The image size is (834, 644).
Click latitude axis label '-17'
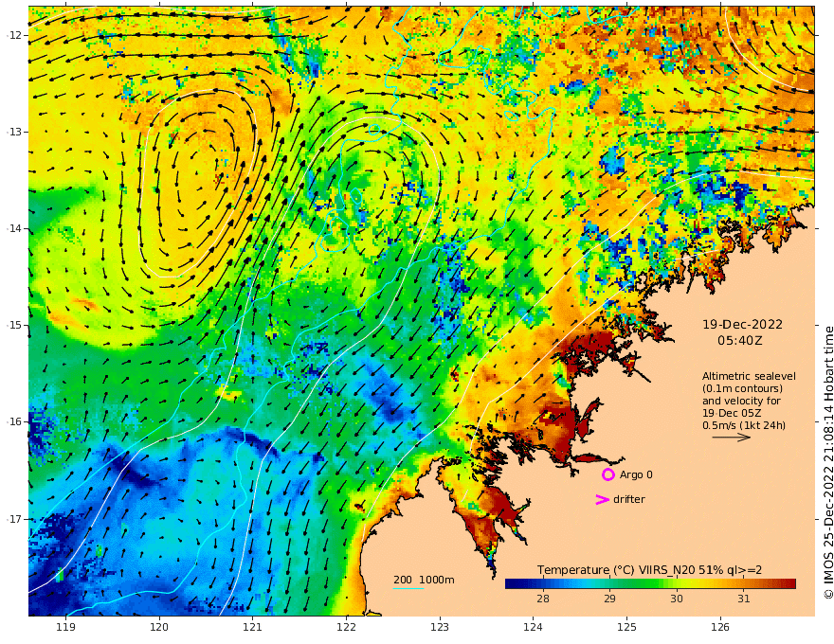pyautogui.click(x=14, y=519)
